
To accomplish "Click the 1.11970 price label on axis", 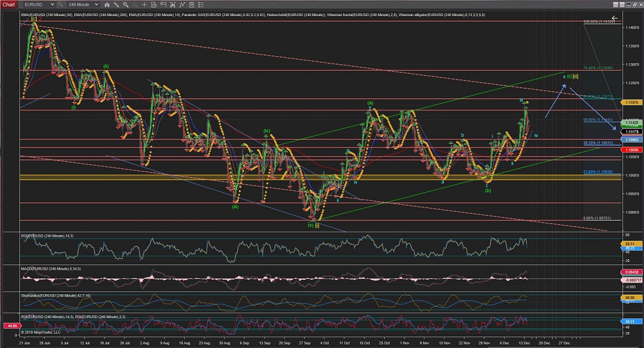I will pyautogui.click(x=631, y=103).
